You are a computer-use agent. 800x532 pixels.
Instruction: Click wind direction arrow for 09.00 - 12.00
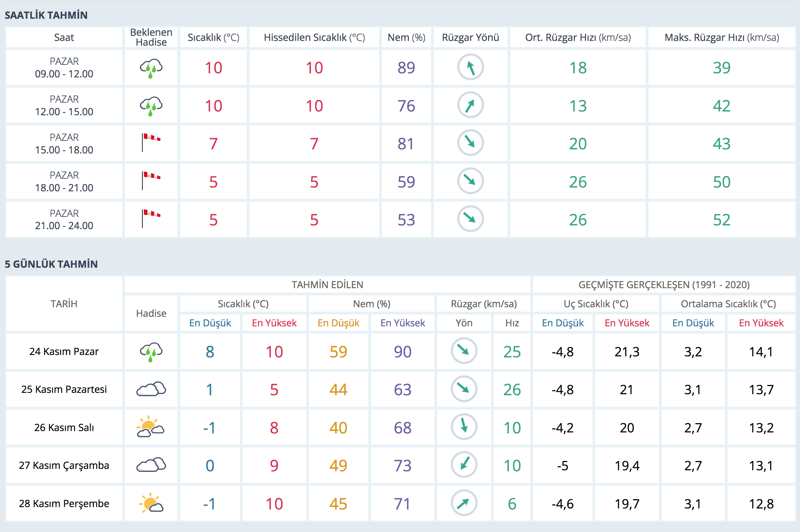pyautogui.click(x=470, y=68)
